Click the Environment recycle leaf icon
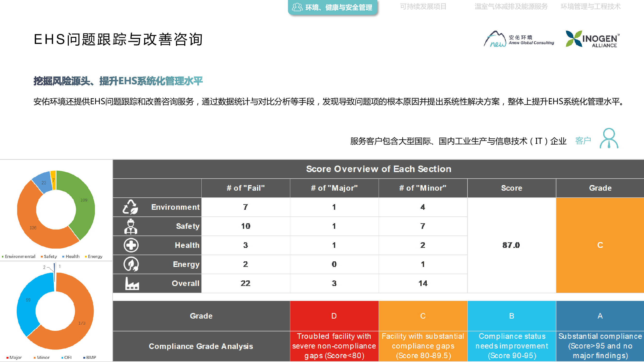644x362 pixels. (130, 207)
